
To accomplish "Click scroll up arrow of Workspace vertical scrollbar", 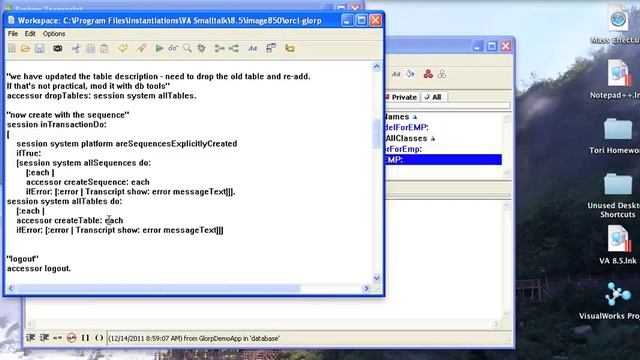I will (376, 67).
